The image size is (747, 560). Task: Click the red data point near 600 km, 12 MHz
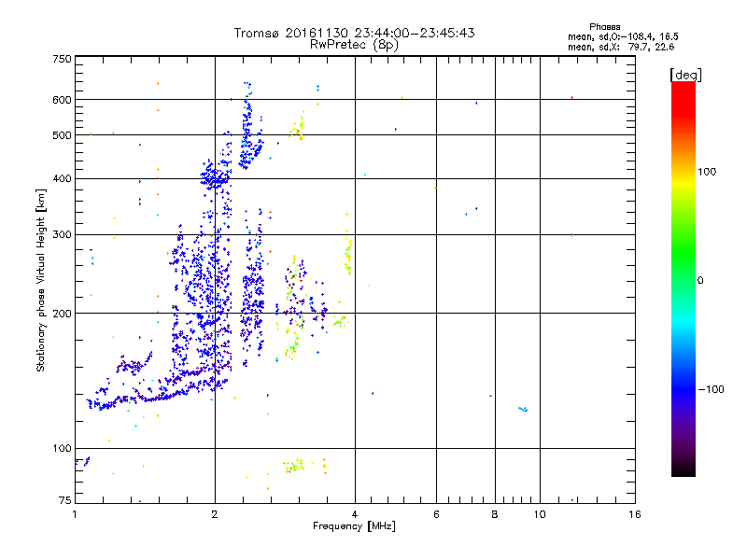(572, 98)
